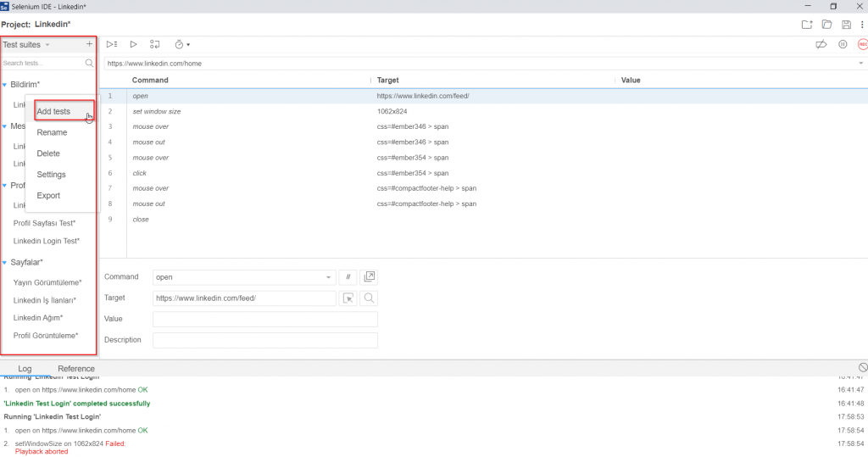Select the Profil Sayfası Test* test
The height and width of the screenshot is (457, 868).
click(44, 223)
